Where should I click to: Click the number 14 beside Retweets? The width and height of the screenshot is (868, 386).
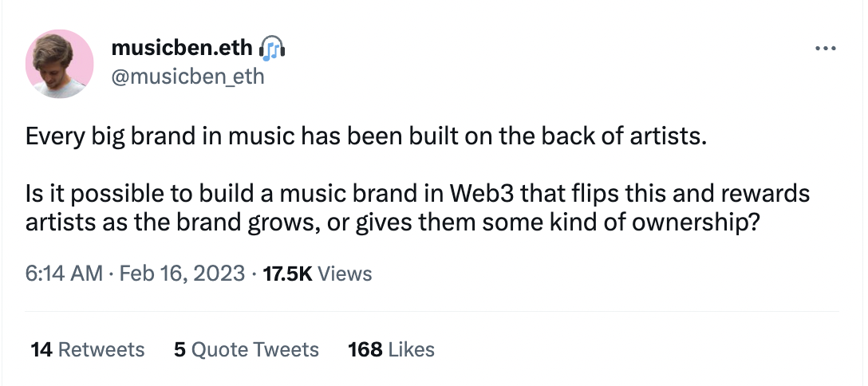41,349
